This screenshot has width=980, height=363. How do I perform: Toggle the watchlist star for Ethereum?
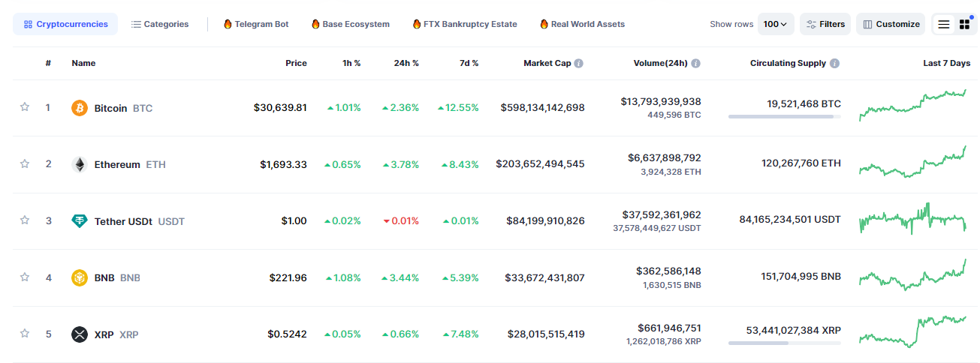[x=25, y=163]
